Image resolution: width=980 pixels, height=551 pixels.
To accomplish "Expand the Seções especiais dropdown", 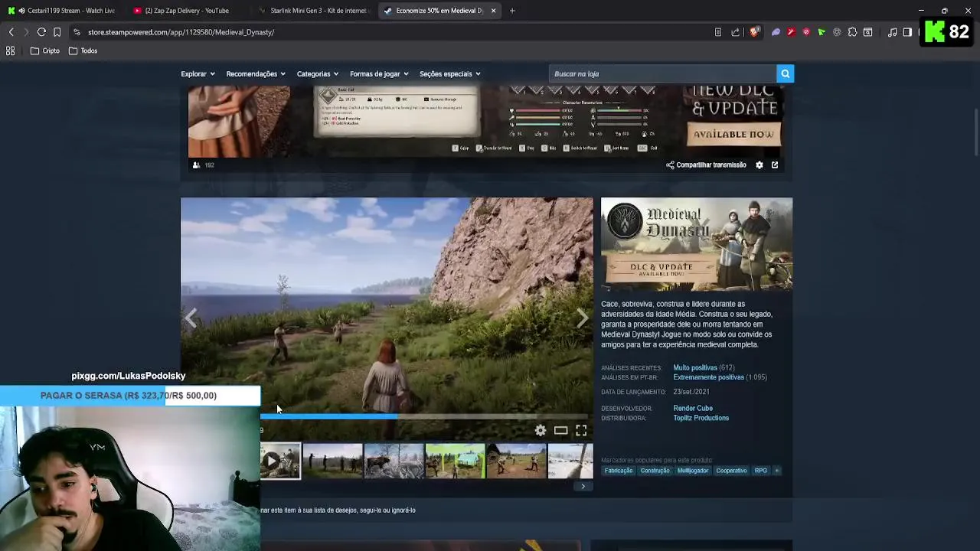I will tap(450, 73).
